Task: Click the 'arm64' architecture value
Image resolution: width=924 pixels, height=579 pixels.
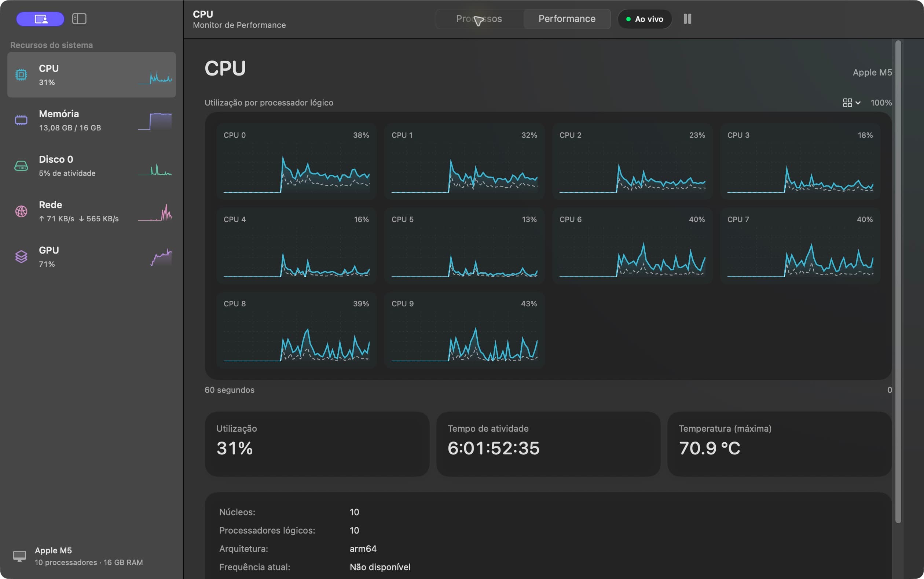Action: [363, 548]
